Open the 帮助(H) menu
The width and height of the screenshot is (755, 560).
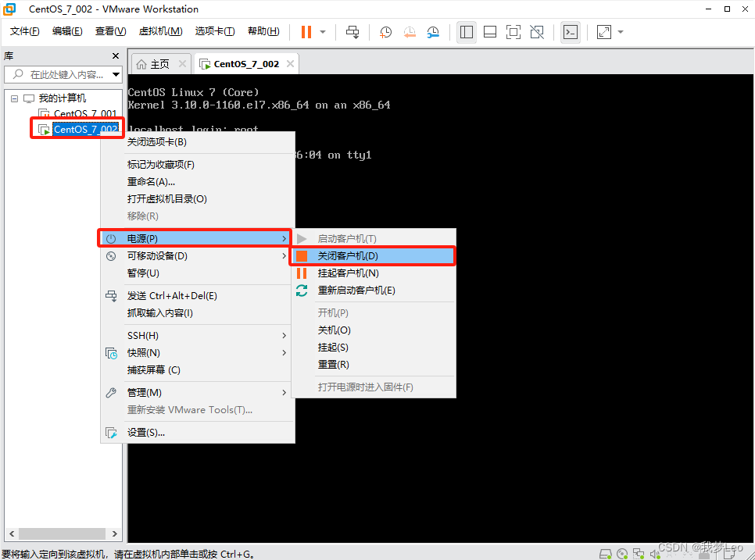[263, 31]
